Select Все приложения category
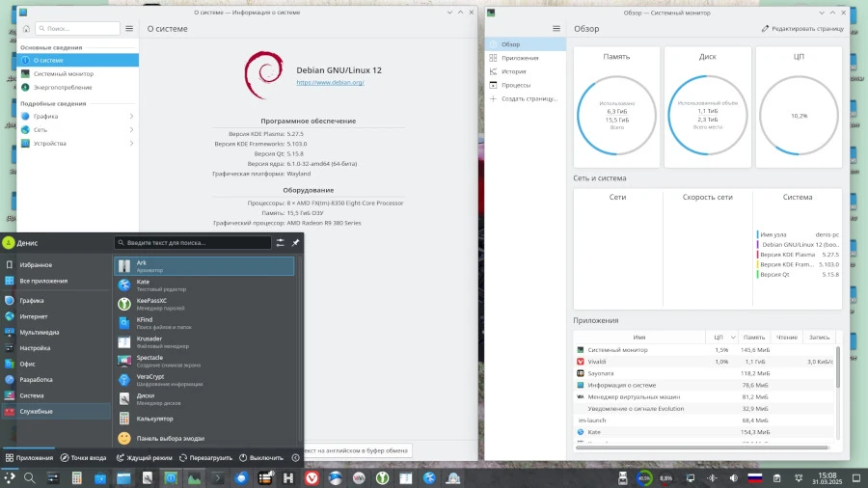The height and width of the screenshot is (488, 868). 55,281
